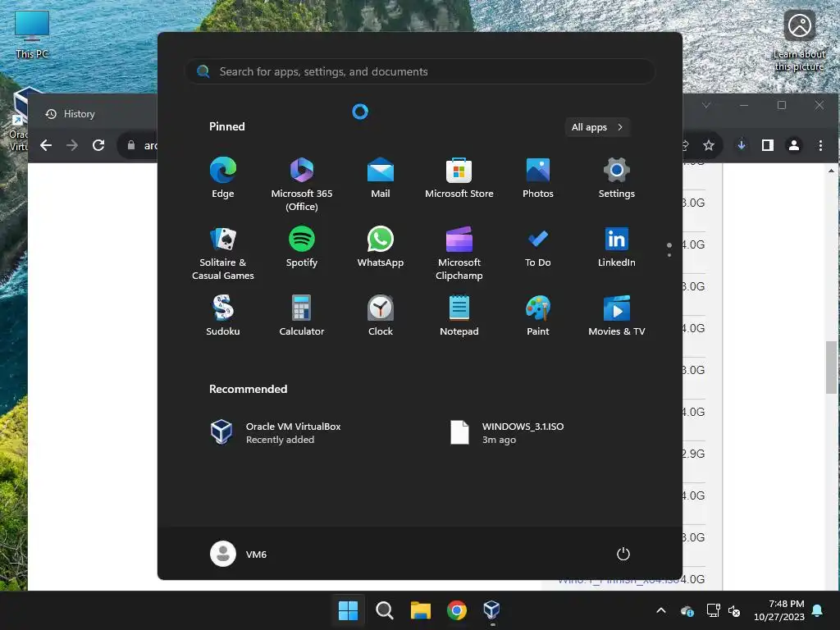Click the Start menu search box
840x630 pixels.
tap(420, 71)
